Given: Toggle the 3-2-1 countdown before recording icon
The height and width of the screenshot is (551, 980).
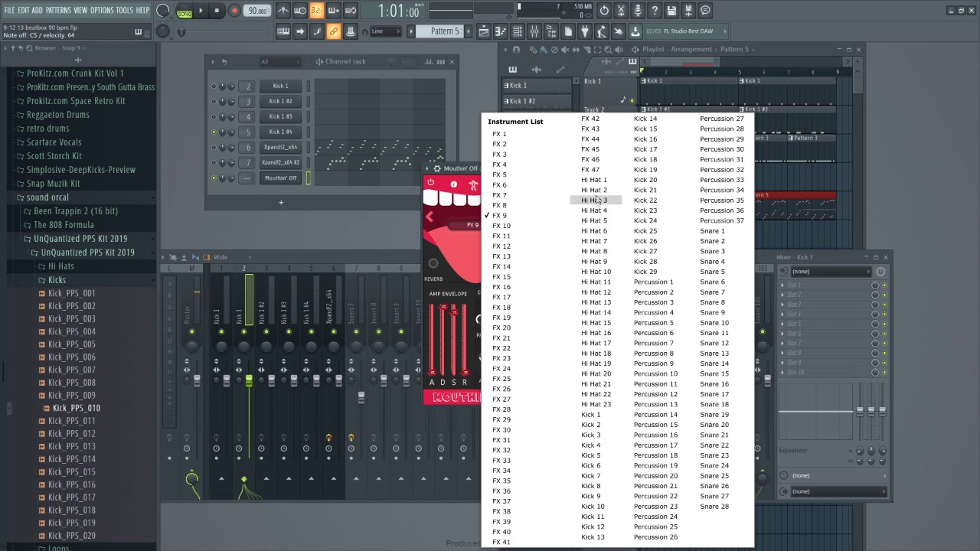Looking at the screenshot, I should coord(317,11).
